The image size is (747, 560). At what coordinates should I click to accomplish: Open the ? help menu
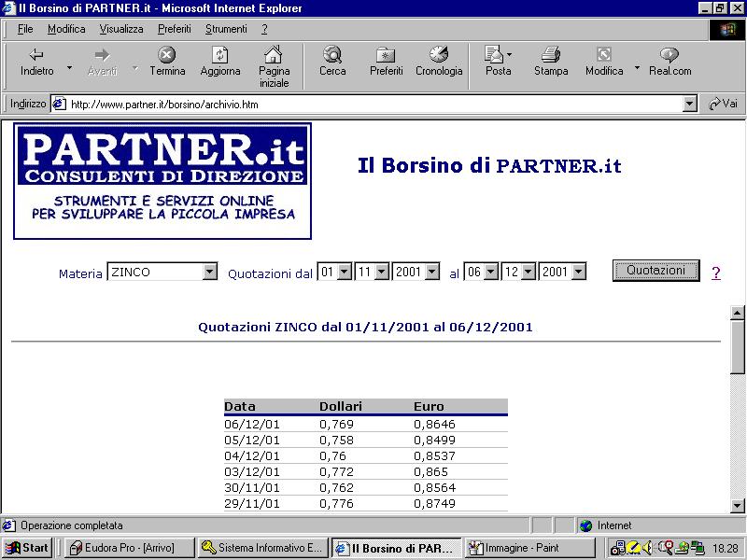[264, 29]
